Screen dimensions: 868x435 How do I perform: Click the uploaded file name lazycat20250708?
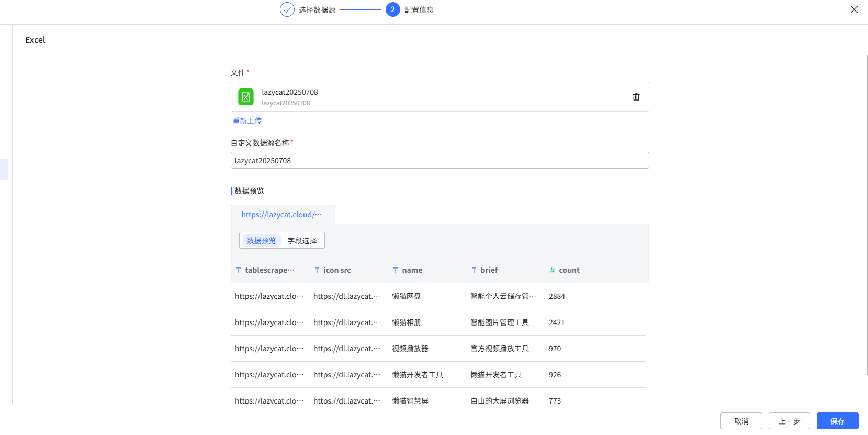[x=290, y=92]
